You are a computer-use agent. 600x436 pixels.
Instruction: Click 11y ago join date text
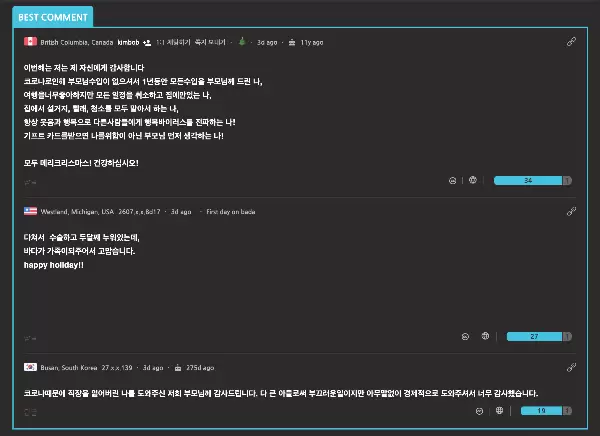point(312,42)
